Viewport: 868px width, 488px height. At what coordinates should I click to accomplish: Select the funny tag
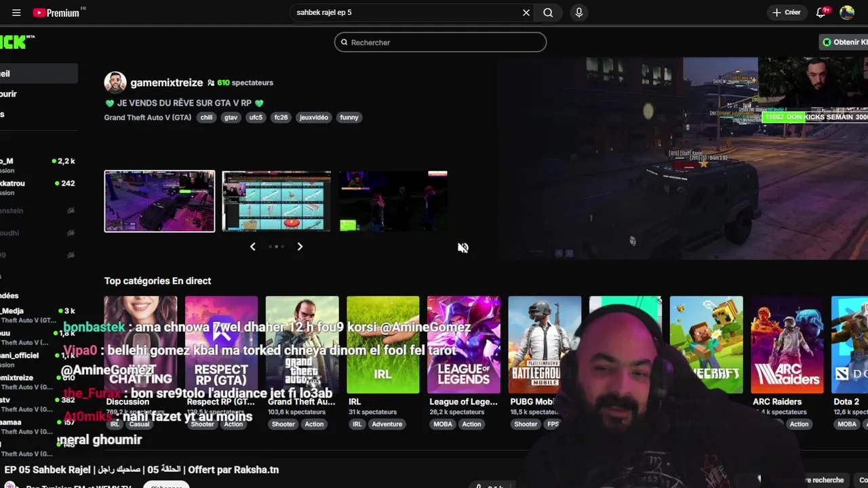[349, 117]
